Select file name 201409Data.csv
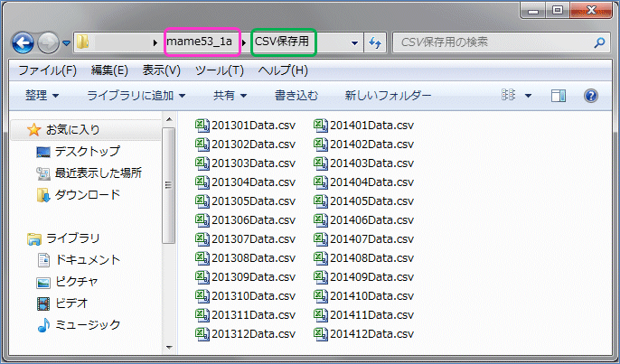620x364 pixels. [372, 277]
